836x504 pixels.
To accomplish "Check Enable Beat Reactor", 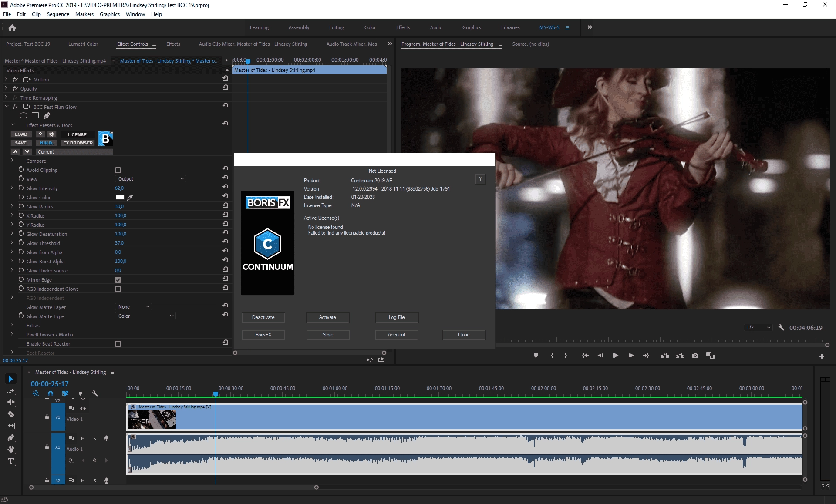I will tap(118, 344).
